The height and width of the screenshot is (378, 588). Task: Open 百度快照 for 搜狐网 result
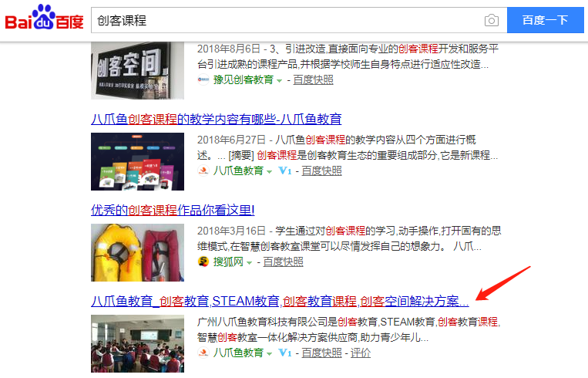(283, 262)
